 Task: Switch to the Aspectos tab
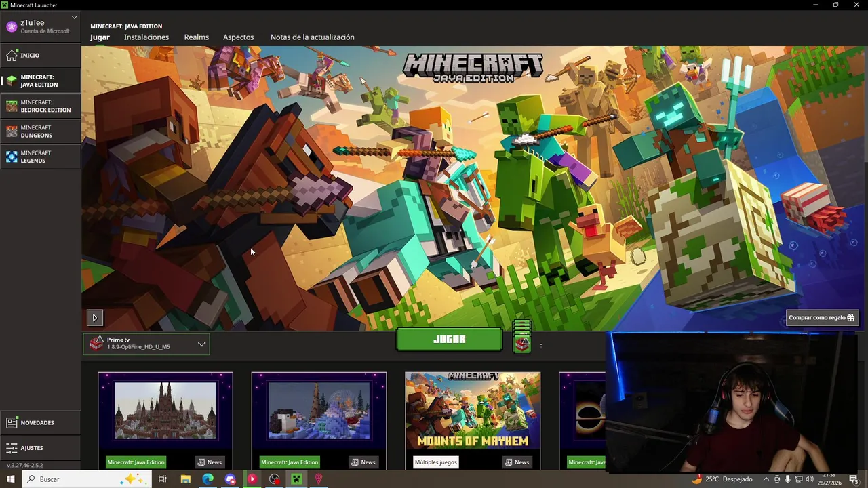[239, 37]
